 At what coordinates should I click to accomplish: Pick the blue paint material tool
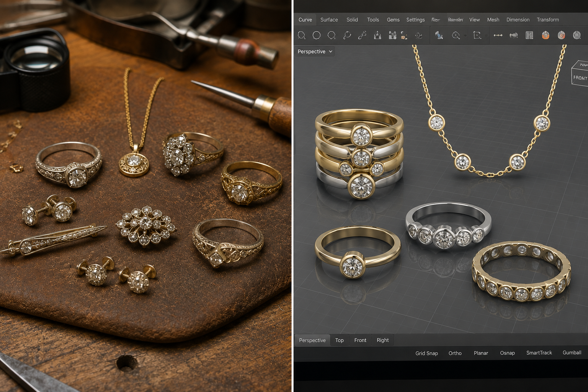pos(439,36)
